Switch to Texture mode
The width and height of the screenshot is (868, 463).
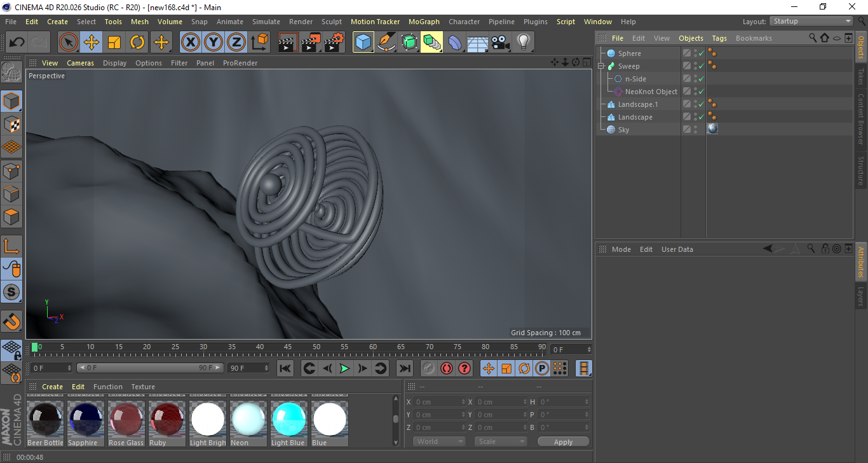point(11,124)
